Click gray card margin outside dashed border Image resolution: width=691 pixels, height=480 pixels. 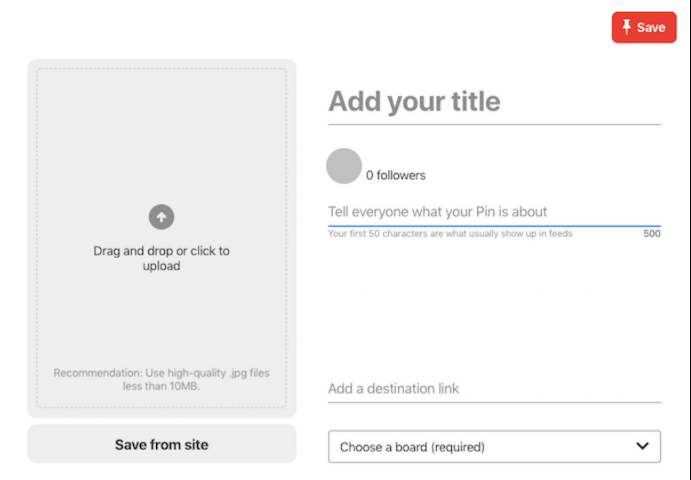click(32, 238)
